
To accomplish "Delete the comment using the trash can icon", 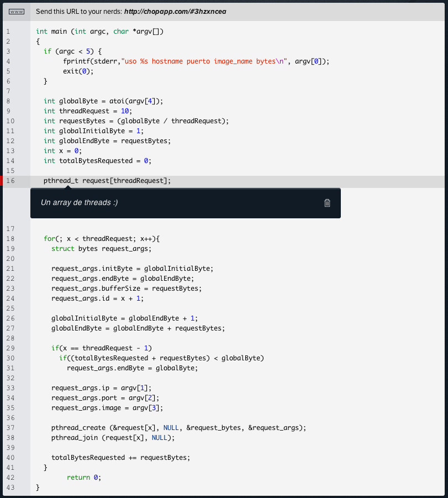I will click(327, 203).
